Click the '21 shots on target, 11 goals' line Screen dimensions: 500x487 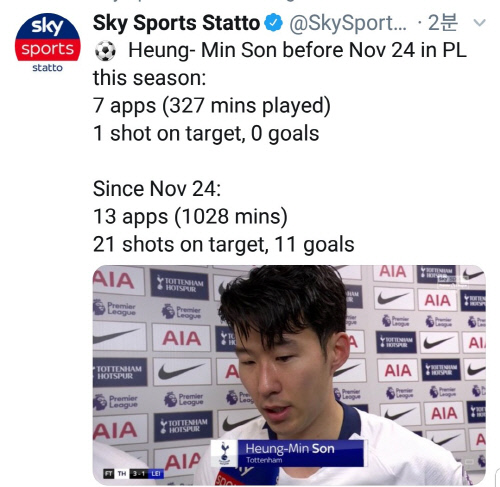[223, 244]
